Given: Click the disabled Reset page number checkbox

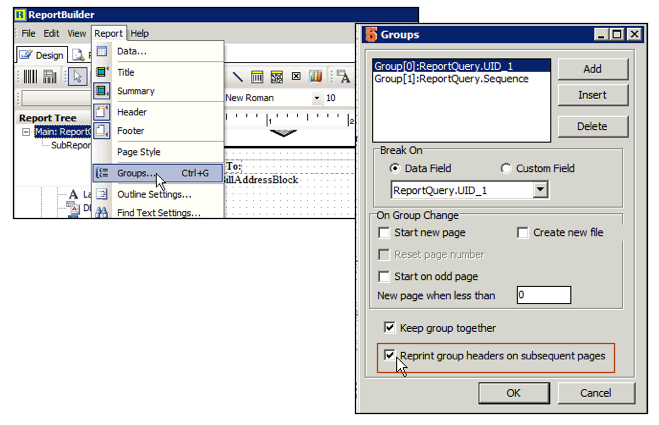Looking at the screenshot, I should [384, 254].
